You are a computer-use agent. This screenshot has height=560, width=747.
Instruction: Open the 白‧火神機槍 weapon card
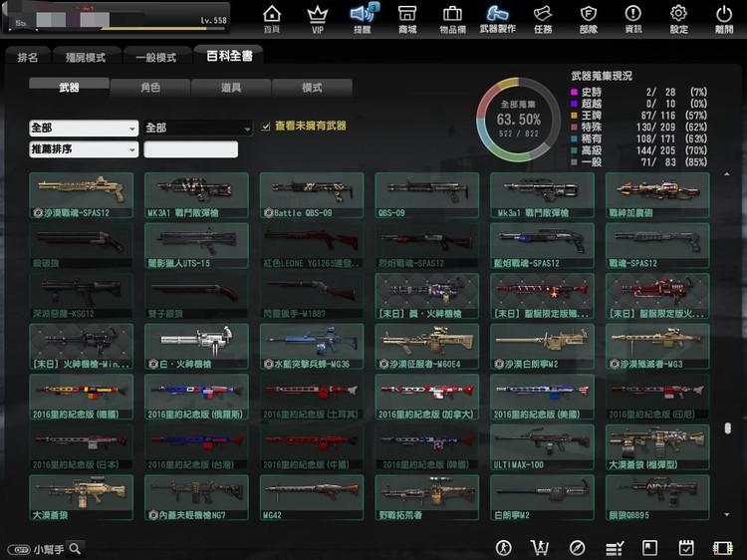pos(196,347)
